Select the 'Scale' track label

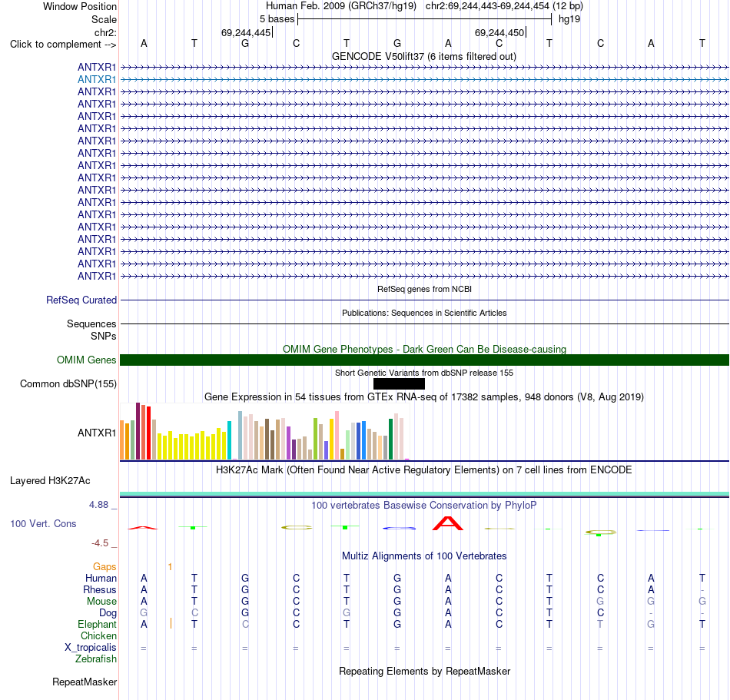(104, 19)
